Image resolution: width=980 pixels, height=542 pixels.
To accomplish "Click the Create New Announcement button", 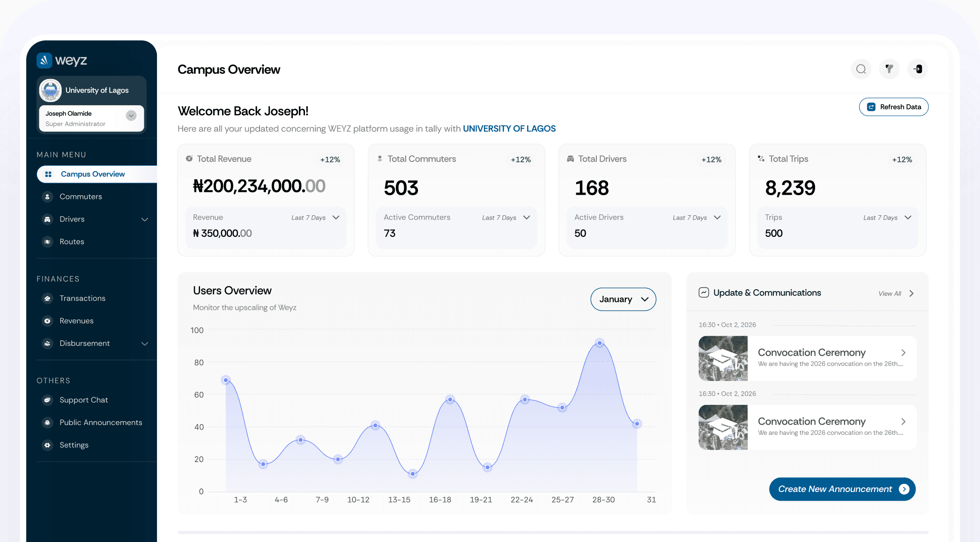I will pos(842,489).
